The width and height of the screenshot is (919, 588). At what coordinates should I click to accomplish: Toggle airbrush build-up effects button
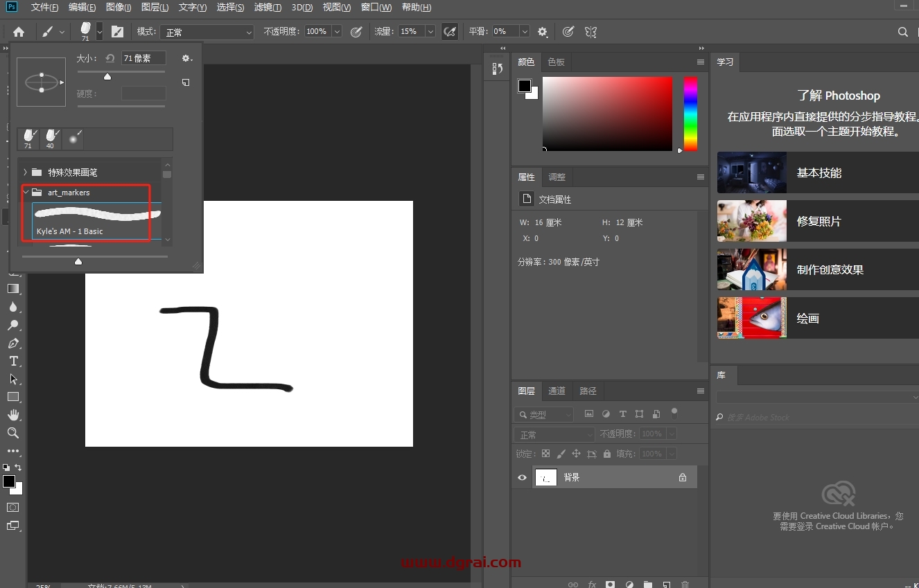pyautogui.click(x=450, y=32)
